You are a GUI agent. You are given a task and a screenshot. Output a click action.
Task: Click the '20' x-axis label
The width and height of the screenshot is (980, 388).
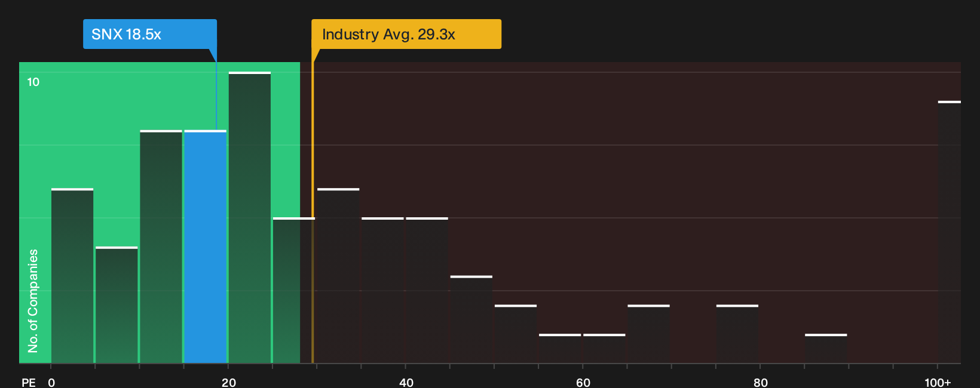(x=229, y=382)
